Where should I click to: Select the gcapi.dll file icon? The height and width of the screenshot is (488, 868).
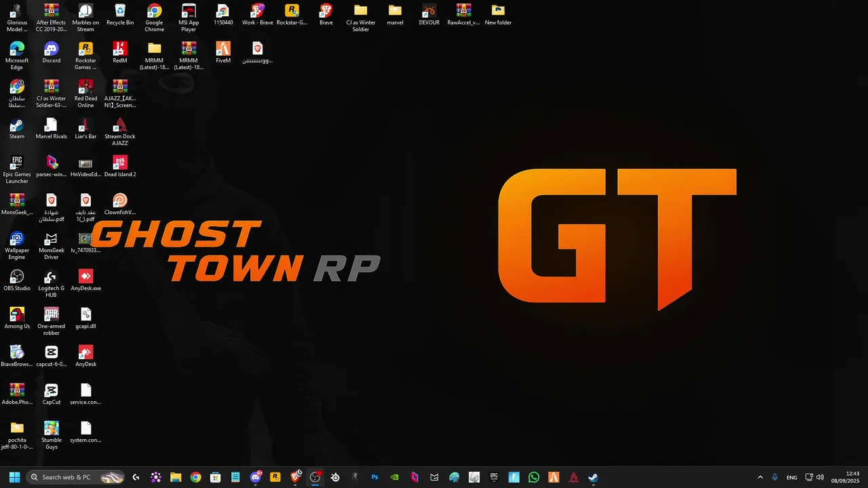click(85, 319)
